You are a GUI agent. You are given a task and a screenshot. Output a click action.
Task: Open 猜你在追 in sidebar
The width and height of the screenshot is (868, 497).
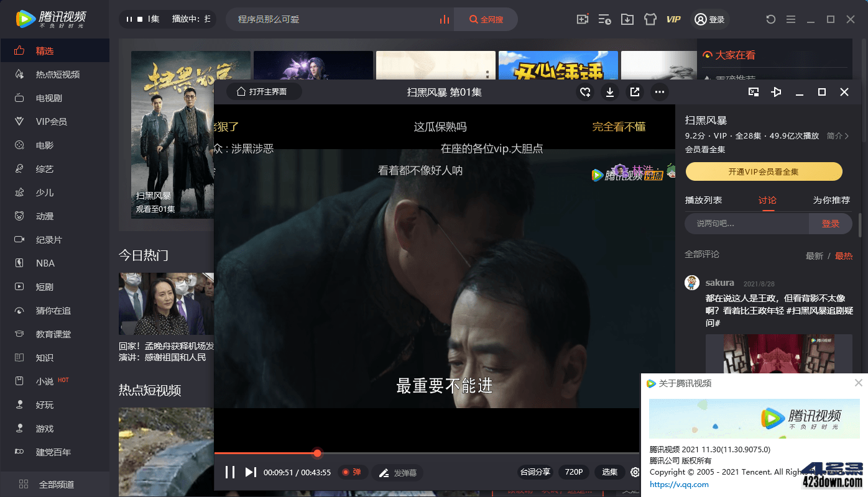click(55, 311)
